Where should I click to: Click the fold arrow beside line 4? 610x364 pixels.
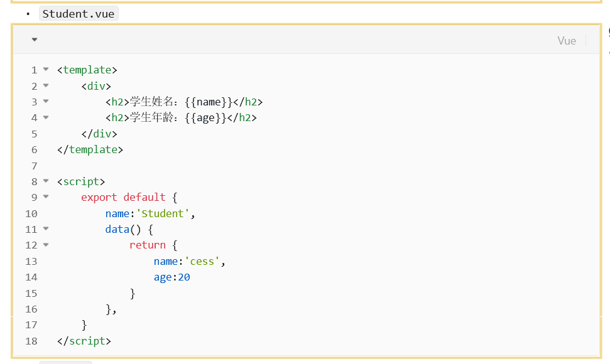[x=46, y=117]
